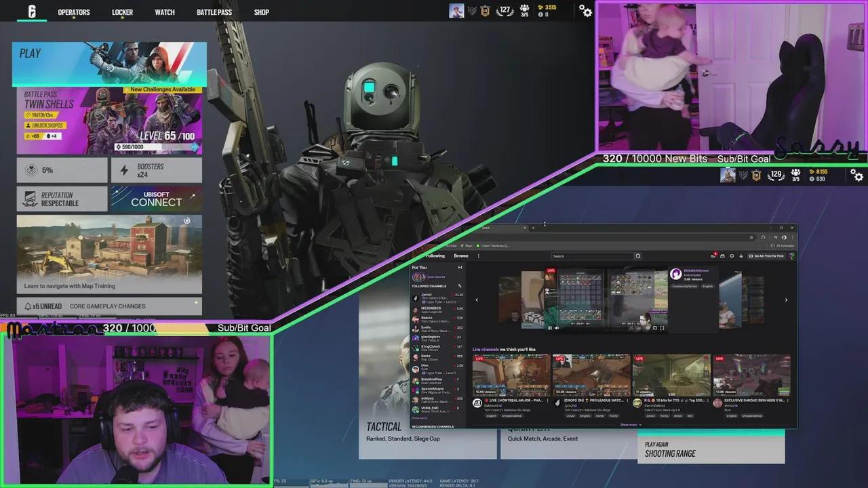Toggle fullscreen on featured stream player
The width and height of the screenshot is (868, 488).
click(x=662, y=328)
